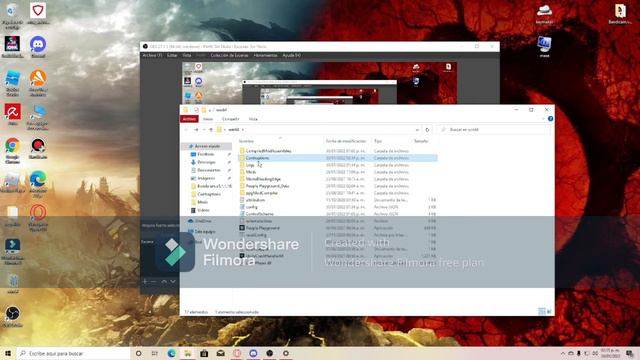Select Escritorio in the navigation pane
The height and width of the screenshot is (360, 640).
tap(206, 154)
